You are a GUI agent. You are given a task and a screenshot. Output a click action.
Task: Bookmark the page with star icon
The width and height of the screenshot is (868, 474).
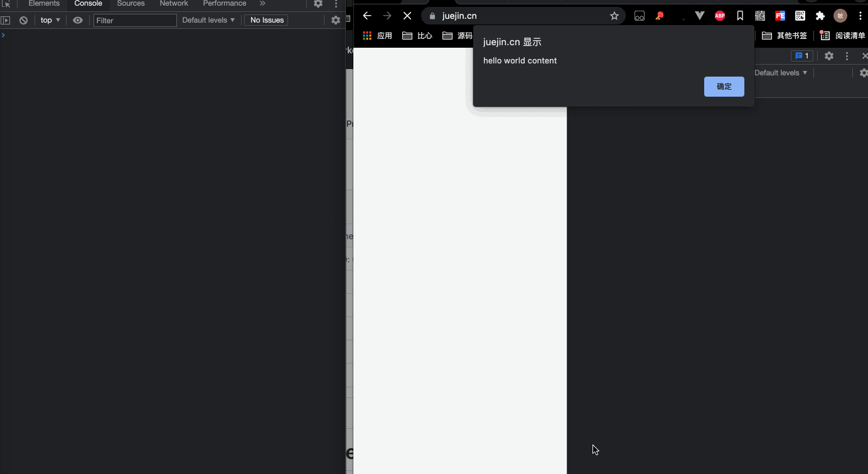(614, 16)
